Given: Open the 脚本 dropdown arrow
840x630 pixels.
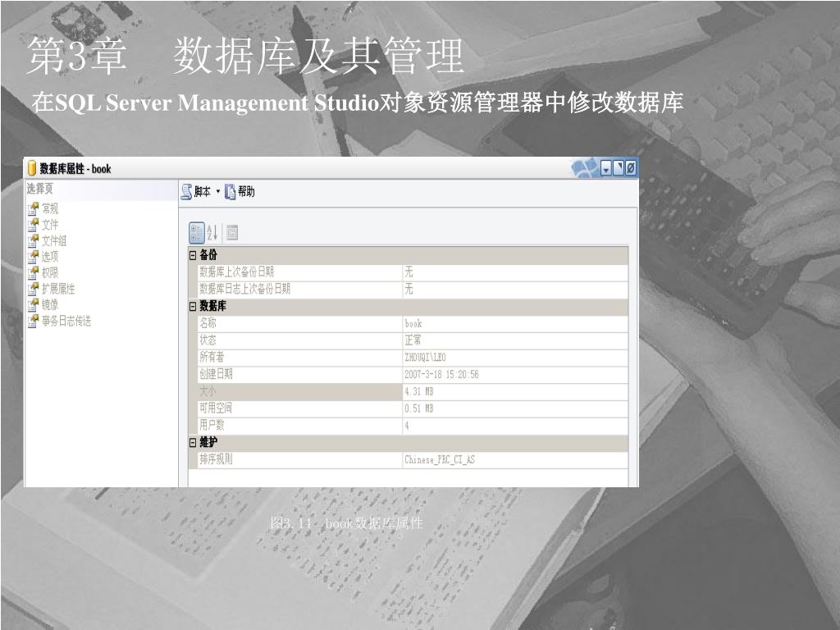Looking at the screenshot, I should click(x=218, y=192).
